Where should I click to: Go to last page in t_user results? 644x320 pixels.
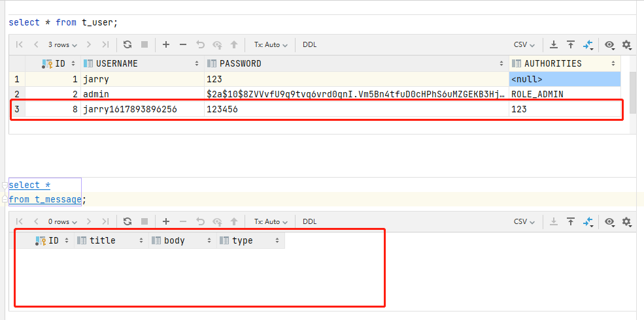[105, 44]
